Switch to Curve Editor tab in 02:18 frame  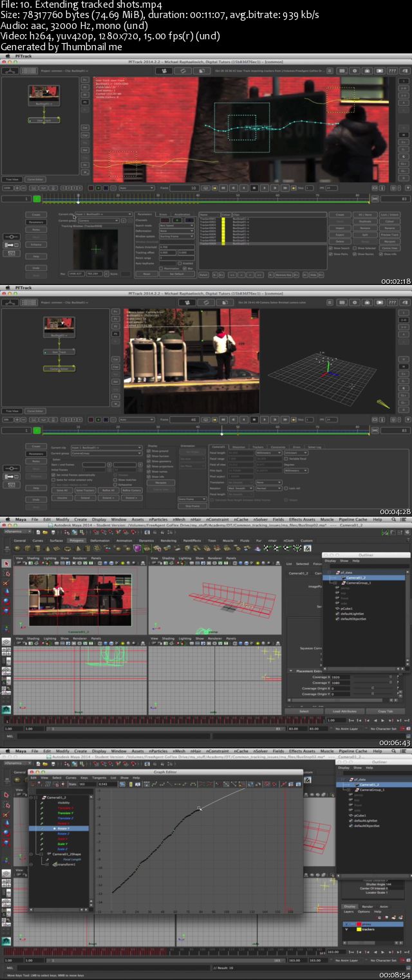(35, 179)
